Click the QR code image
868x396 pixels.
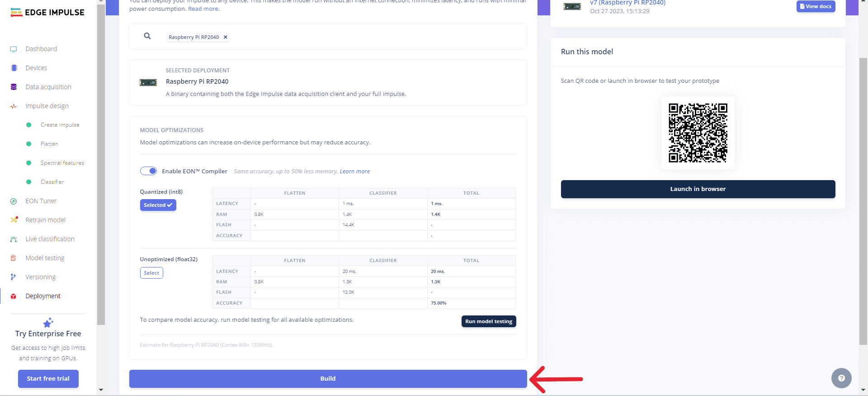698,133
